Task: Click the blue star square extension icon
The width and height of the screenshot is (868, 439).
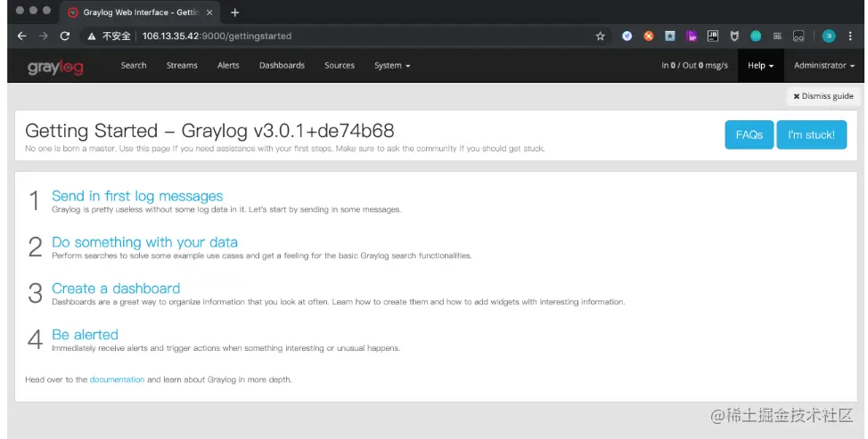Action: (670, 36)
